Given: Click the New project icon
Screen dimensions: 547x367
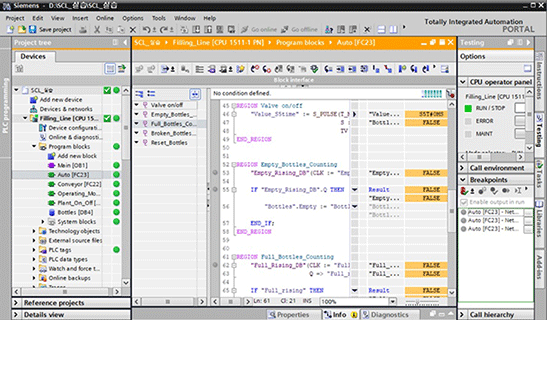Looking at the screenshot, I should point(11,30).
